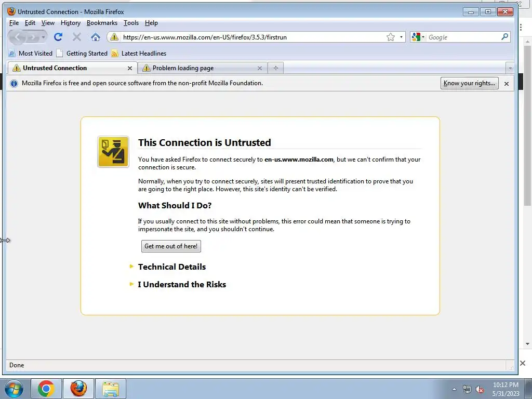Viewport: 532px width, 399px height.
Task: Open the File menu
Action: pyautogui.click(x=14, y=23)
